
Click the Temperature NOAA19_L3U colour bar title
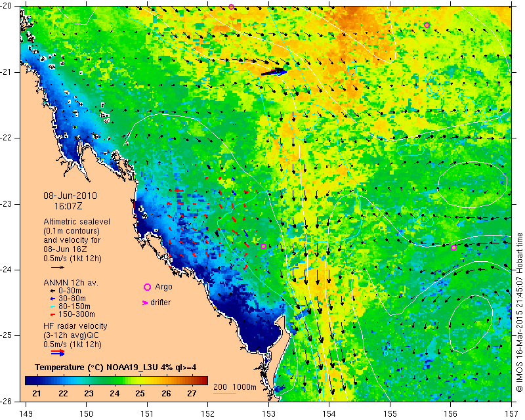tap(115, 367)
